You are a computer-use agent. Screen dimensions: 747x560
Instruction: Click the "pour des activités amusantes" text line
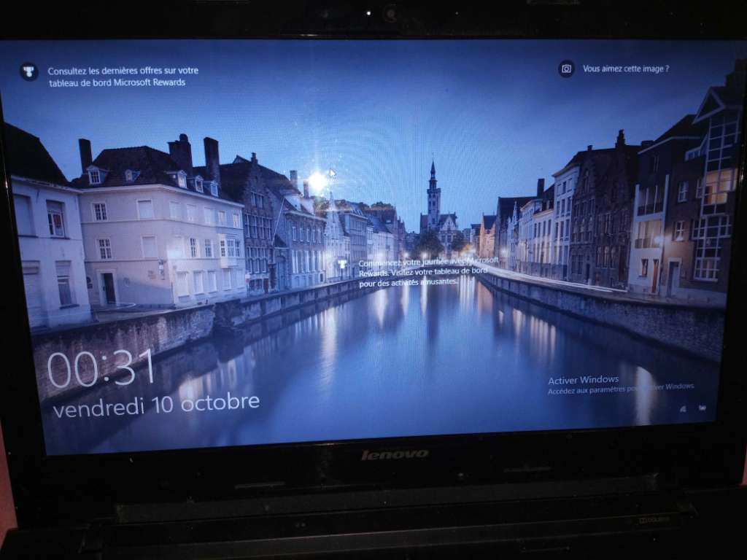pos(409,281)
